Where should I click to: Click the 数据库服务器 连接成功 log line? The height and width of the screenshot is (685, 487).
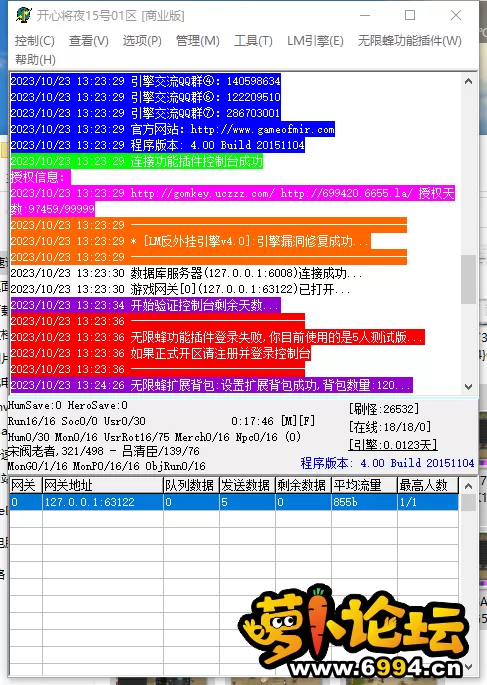tap(187, 273)
